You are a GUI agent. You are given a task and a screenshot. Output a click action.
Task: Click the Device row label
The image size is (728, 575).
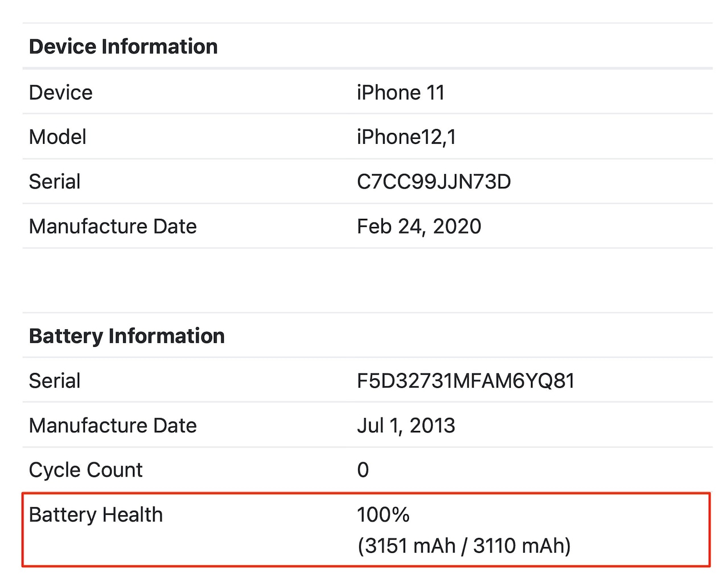coord(60,92)
